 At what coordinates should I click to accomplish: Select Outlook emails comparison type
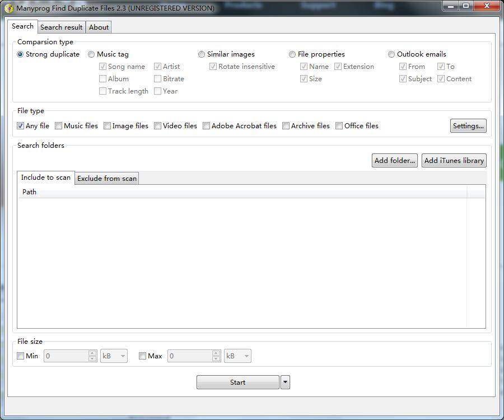(x=391, y=54)
